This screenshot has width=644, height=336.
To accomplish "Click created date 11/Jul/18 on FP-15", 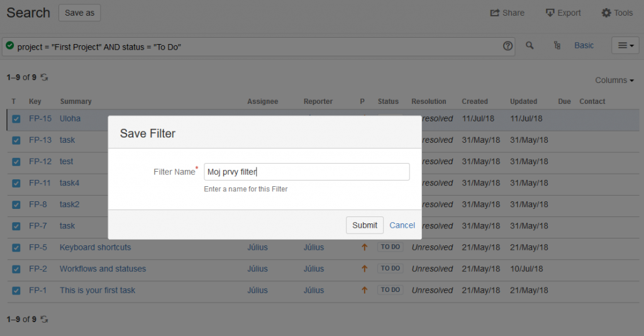I will (478, 118).
